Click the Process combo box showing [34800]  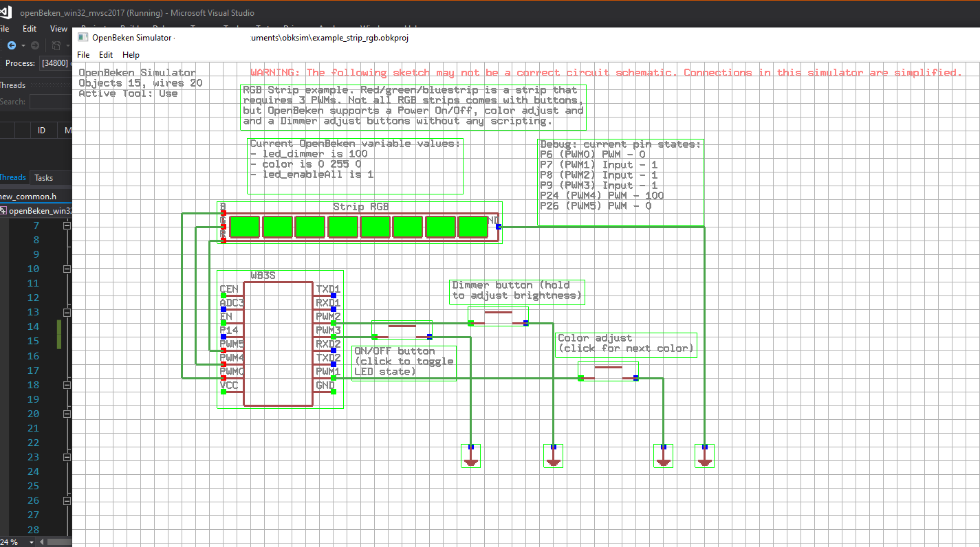coord(56,63)
